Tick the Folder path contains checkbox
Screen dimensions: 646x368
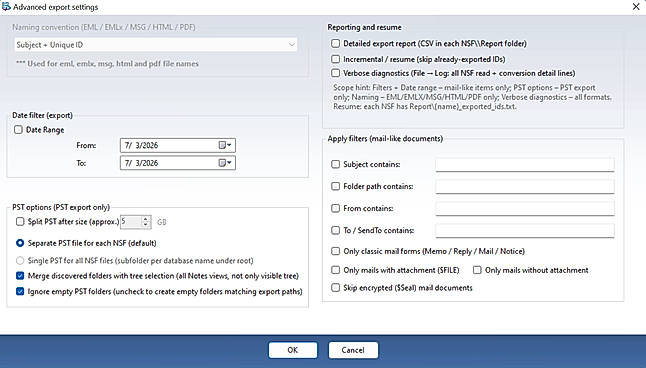[335, 186]
